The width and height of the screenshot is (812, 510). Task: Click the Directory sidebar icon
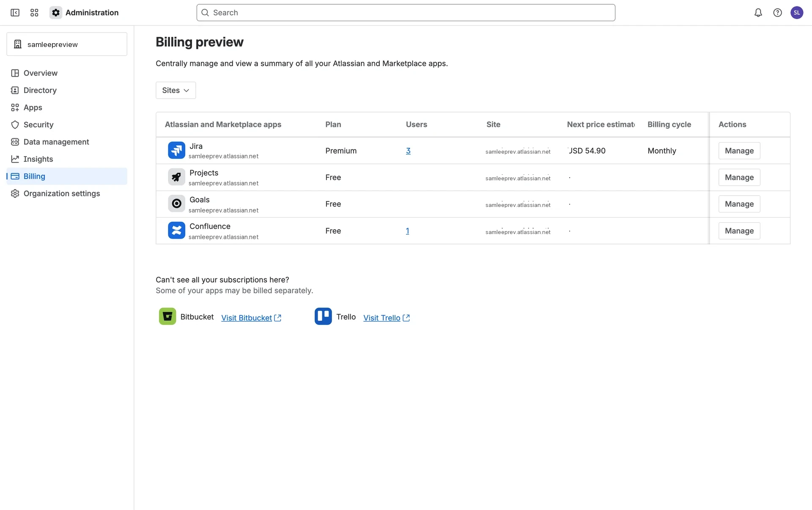[x=15, y=90]
